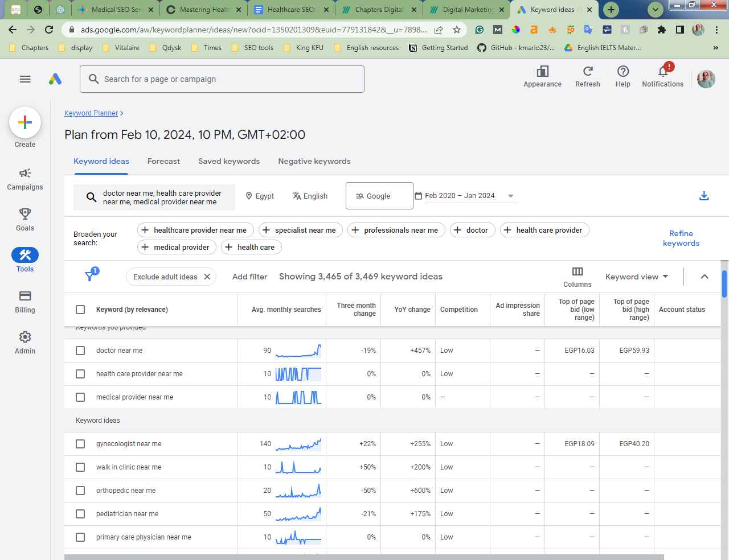The image size is (729, 560).
Task: Open the Negative keywords tab
Action: tap(314, 162)
